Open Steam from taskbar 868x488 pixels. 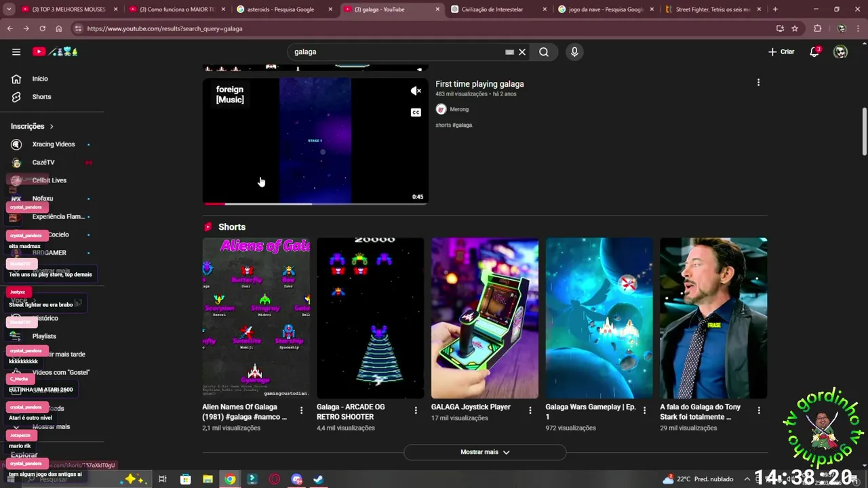319,479
